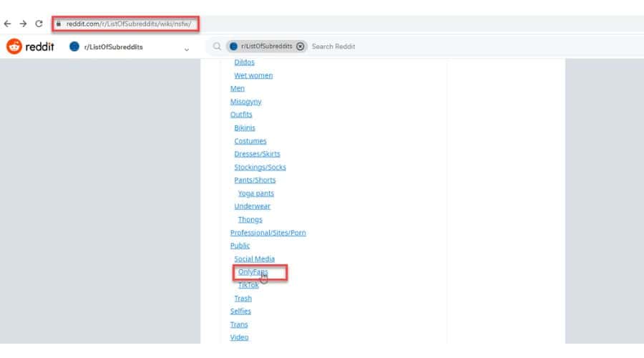The height and width of the screenshot is (358, 644).
Task: Open the Yoga pants link
Action: coord(256,193)
